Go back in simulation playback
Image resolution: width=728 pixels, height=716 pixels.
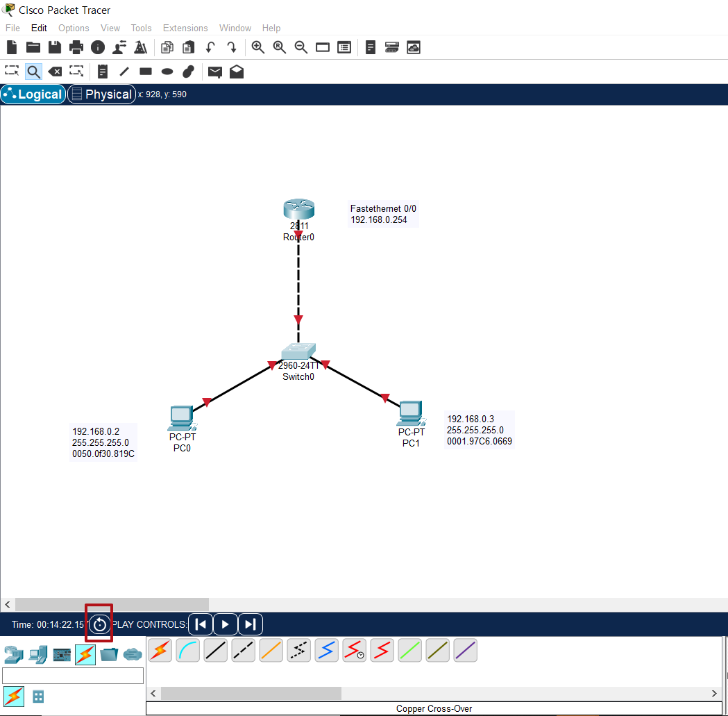point(201,624)
